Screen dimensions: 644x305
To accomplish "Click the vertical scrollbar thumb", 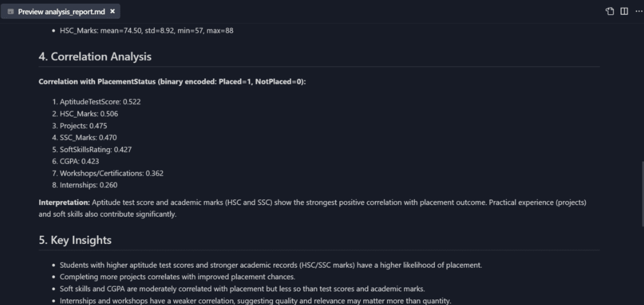I will pos(642,193).
